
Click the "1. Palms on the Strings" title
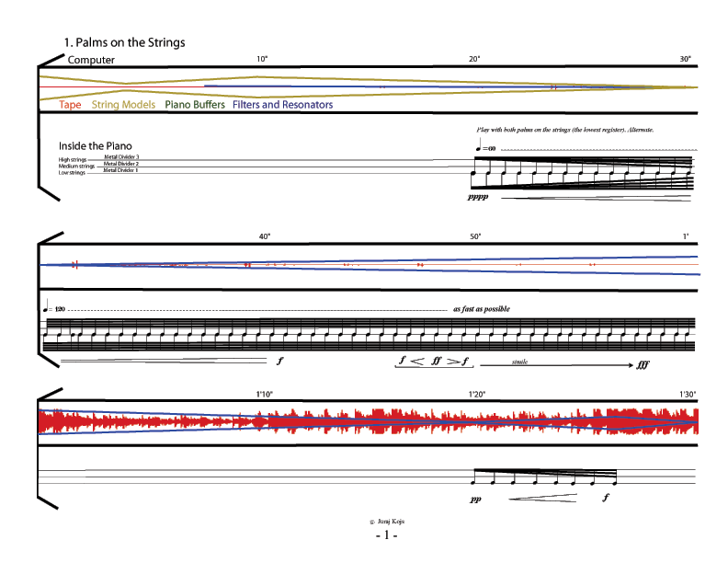point(124,42)
